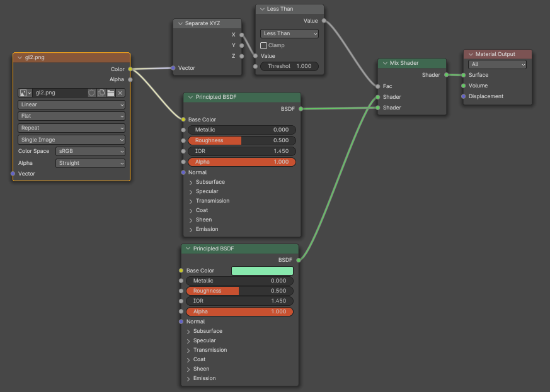Click the Vector input socket of gl2.png node

click(13, 174)
